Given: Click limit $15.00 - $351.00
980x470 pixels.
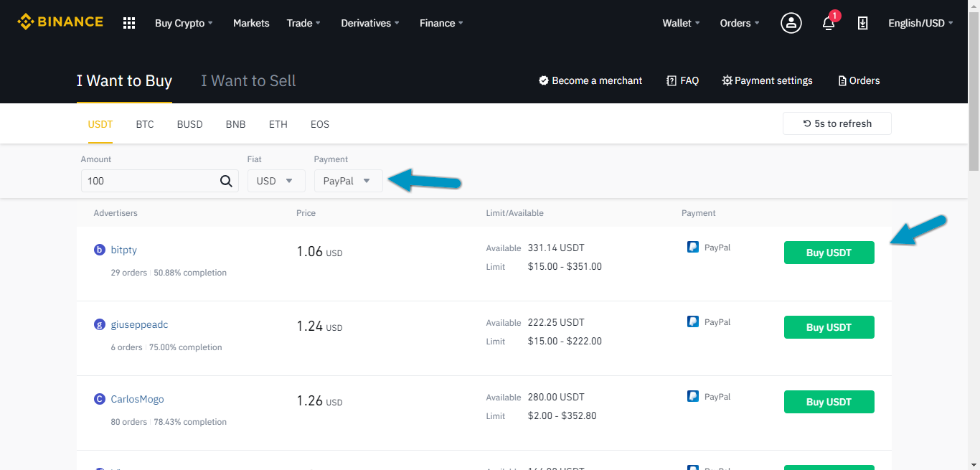Looking at the screenshot, I should (565, 266).
